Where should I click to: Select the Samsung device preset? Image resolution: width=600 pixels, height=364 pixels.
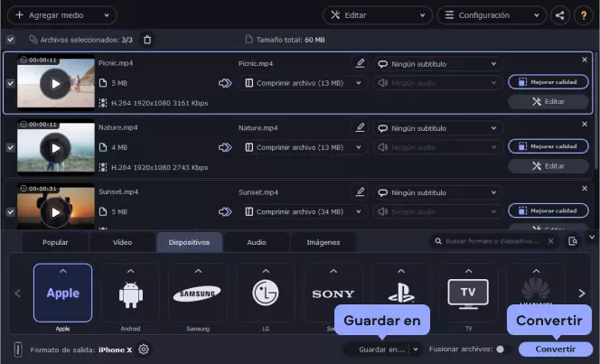point(198,293)
